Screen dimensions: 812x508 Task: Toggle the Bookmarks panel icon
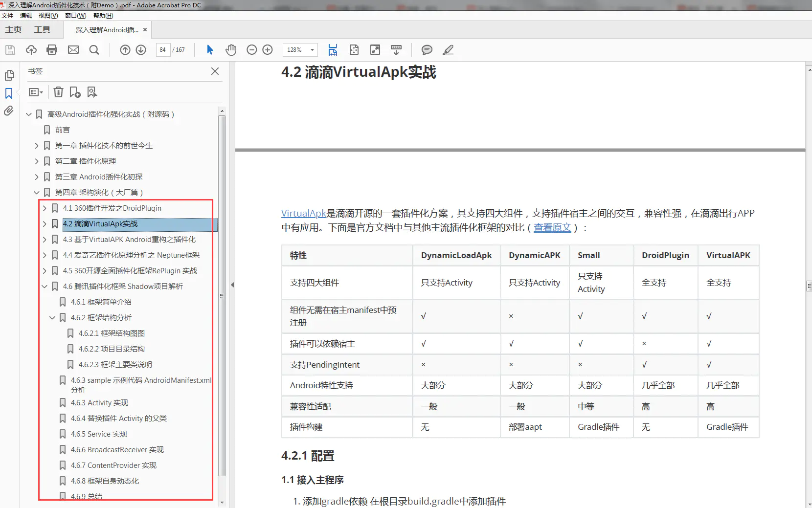coord(9,93)
